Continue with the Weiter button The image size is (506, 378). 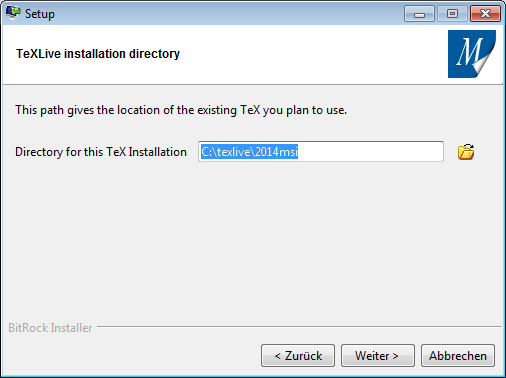tap(378, 356)
